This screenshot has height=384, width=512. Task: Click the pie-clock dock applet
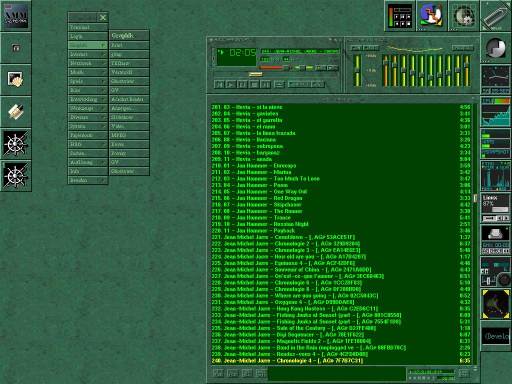point(496,48)
